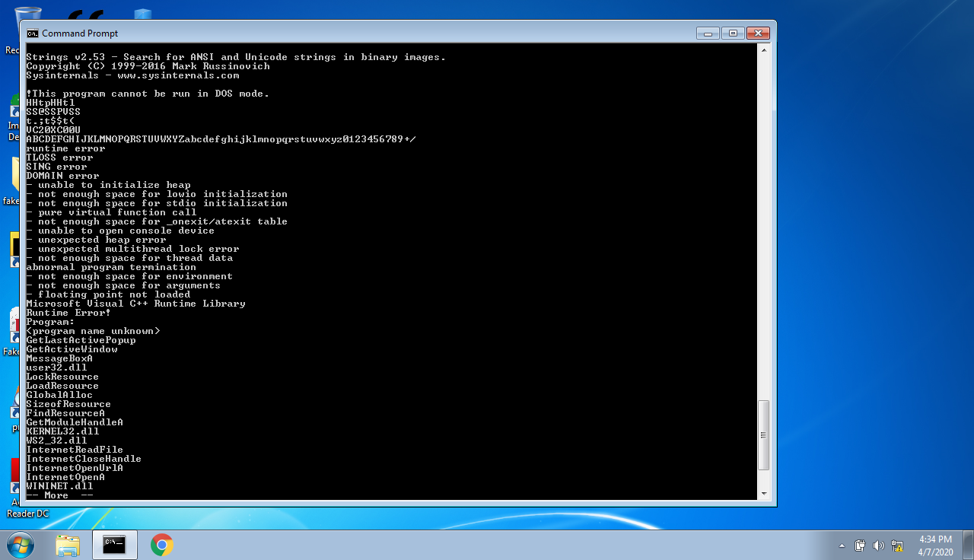Click the vertical scrollbar thumb in Command Prompt
The width and height of the screenshot is (974, 560).
(764, 435)
